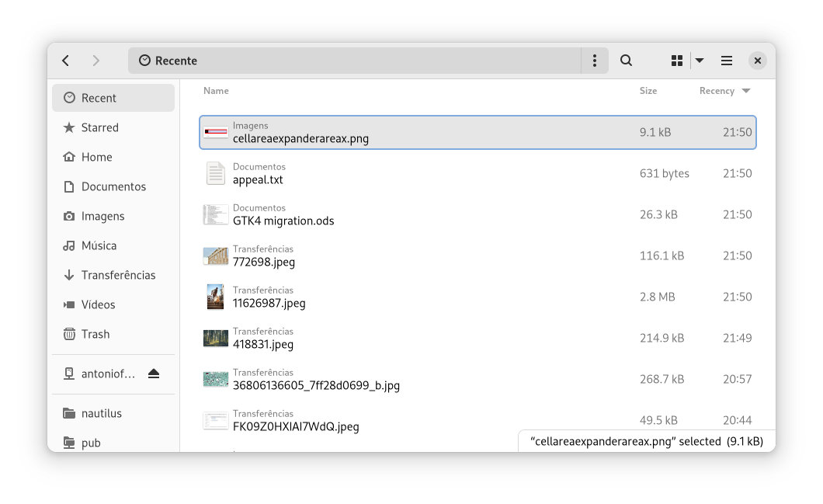Click the 21:49 recency time
This screenshot has height=504, width=823.
point(737,338)
